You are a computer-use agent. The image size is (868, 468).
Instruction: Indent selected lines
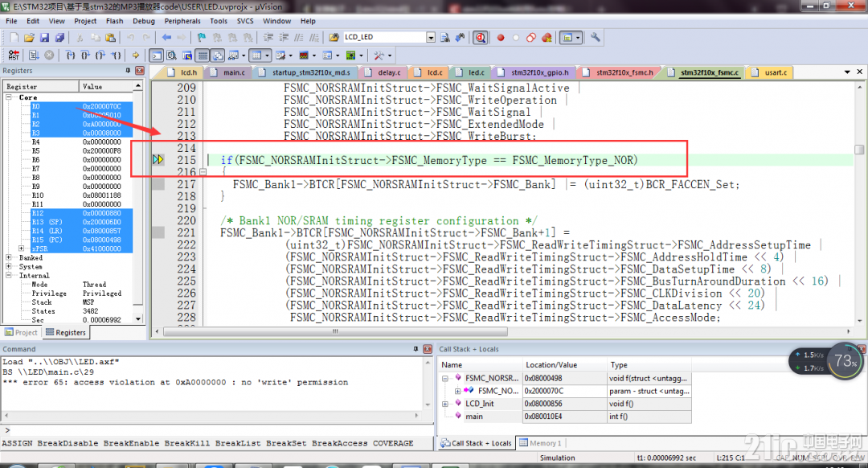(268, 38)
